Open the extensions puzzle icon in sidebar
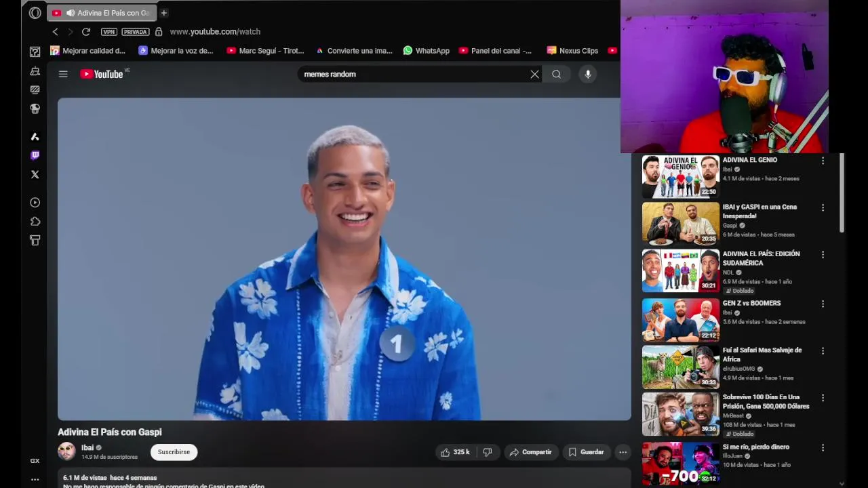 click(35, 222)
